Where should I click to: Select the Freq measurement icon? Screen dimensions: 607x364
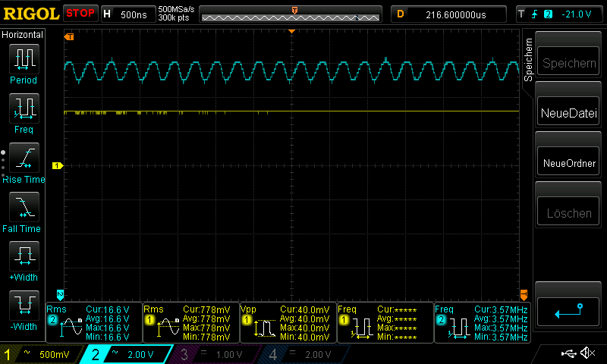(x=24, y=108)
